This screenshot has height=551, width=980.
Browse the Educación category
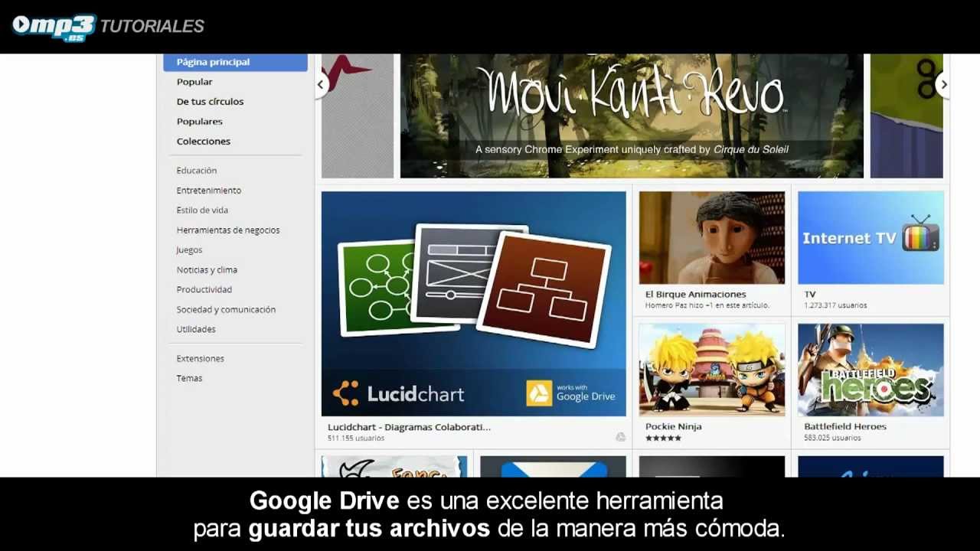click(196, 171)
